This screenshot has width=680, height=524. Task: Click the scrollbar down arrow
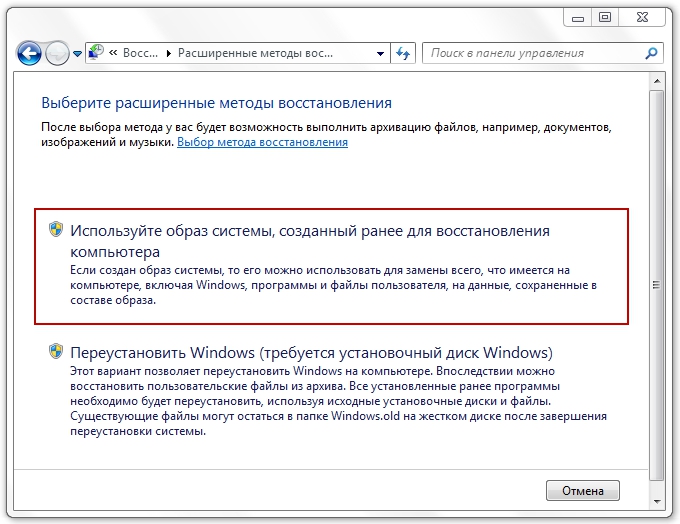tap(657, 501)
